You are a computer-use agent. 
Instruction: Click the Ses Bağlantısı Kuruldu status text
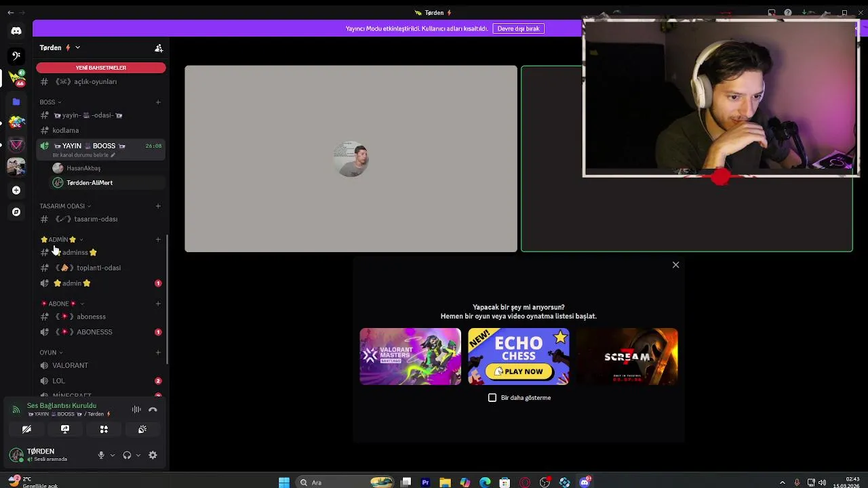click(x=62, y=405)
